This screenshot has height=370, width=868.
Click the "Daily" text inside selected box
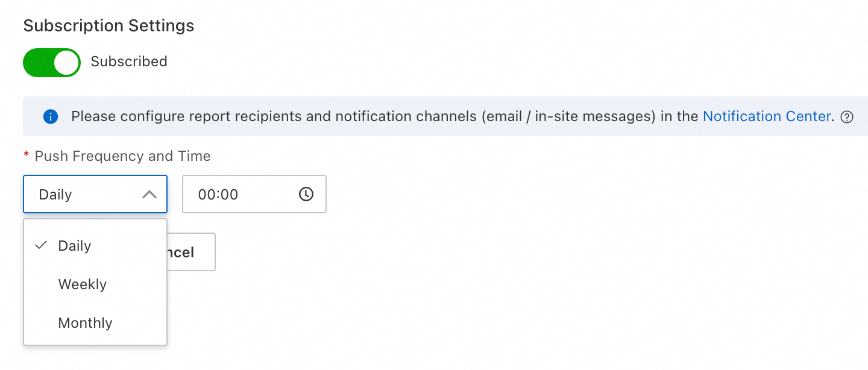click(55, 195)
